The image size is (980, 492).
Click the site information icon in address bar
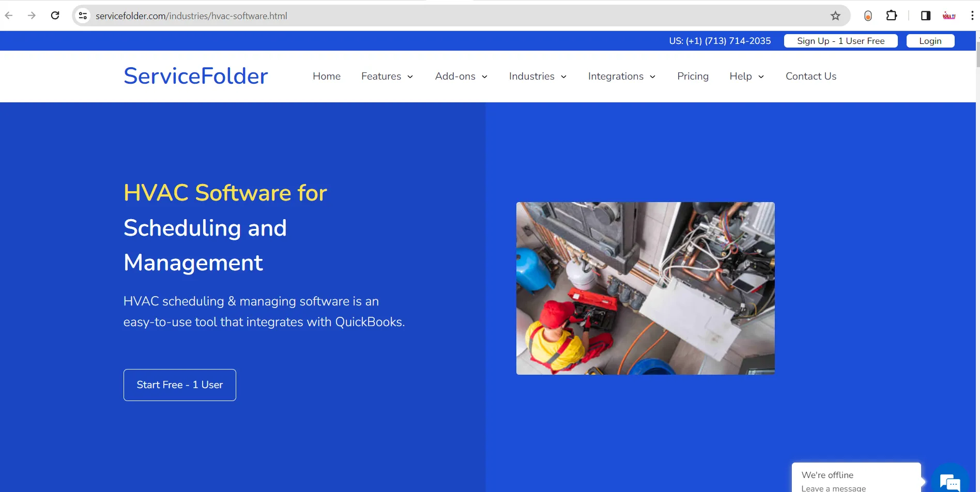[83, 16]
